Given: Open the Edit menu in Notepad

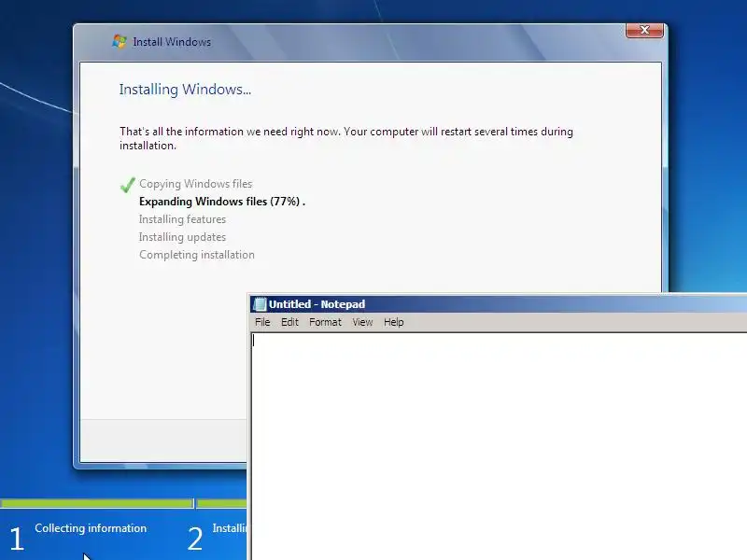Looking at the screenshot, I should (x=289, y=322).
